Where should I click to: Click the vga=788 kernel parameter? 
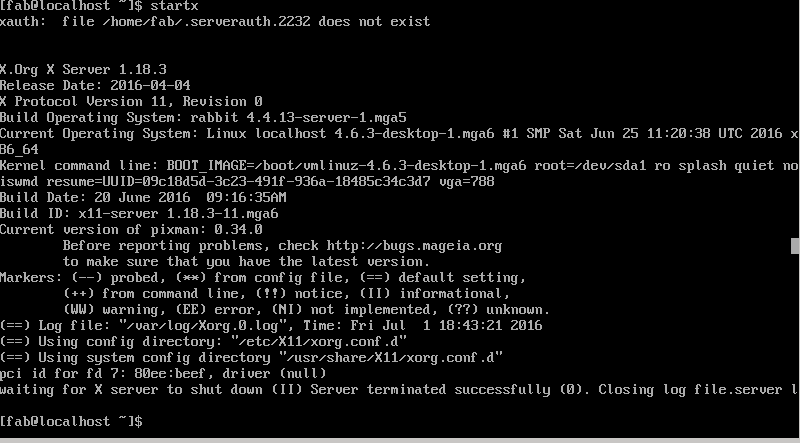coord(466,182)
